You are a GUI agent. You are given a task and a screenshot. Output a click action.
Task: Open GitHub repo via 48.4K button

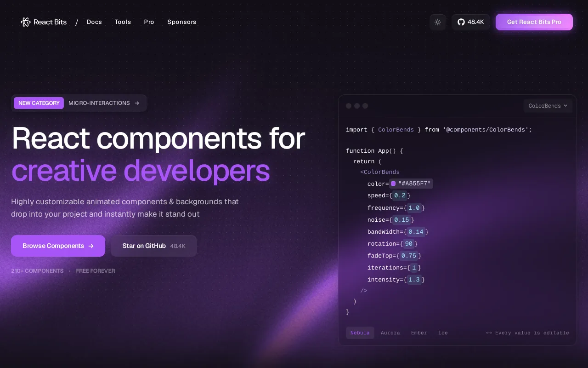pos(471,22)
